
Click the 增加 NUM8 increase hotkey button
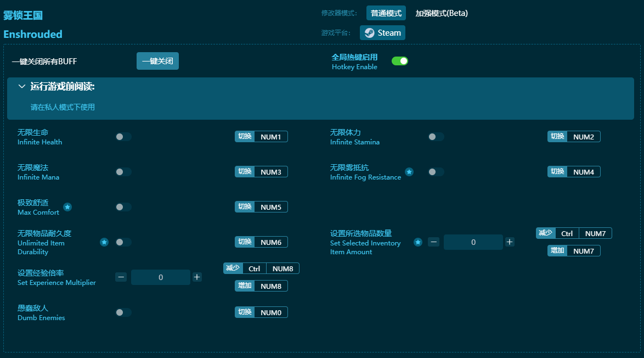point(261,286)
